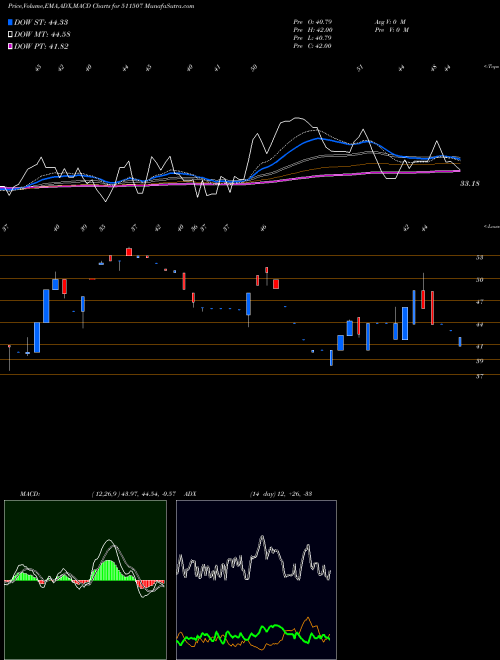Click the ADX panel title label

tap(190, 494)
